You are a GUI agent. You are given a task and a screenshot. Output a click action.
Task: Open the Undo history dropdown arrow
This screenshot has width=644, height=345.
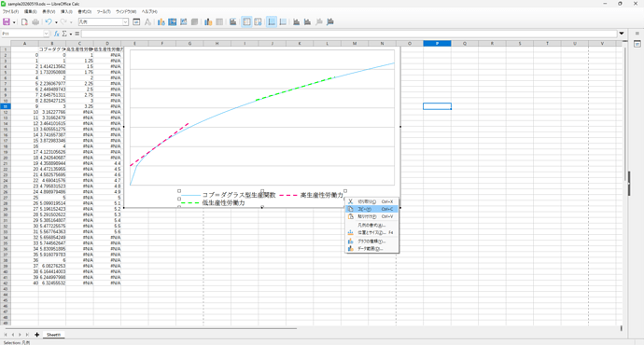56,22
